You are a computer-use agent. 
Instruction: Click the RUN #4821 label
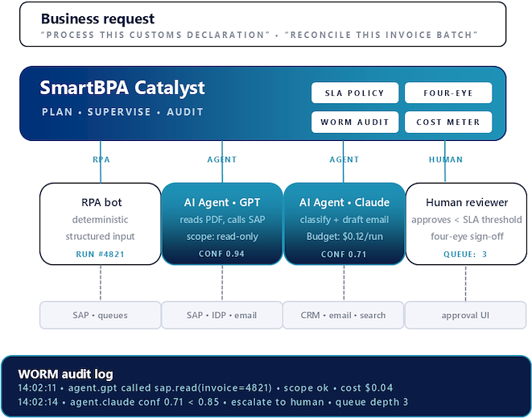pyautogui.click(x=101, y=254)
